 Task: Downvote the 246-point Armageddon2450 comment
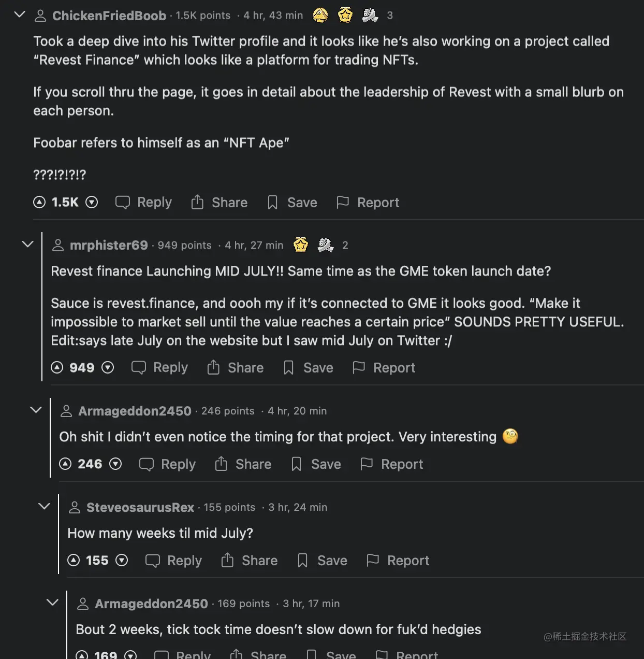[x=115, y=464]
